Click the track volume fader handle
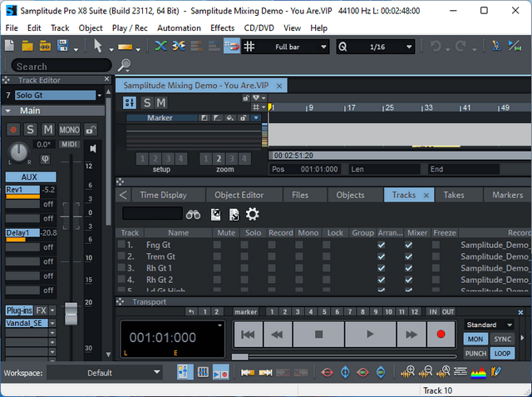 [x=71, y=314]
